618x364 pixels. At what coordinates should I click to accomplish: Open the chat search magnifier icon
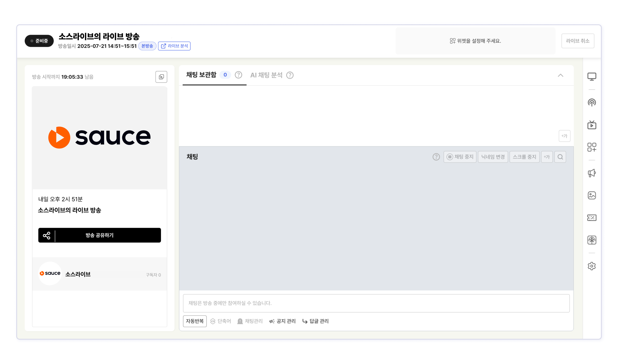(560, 157)
